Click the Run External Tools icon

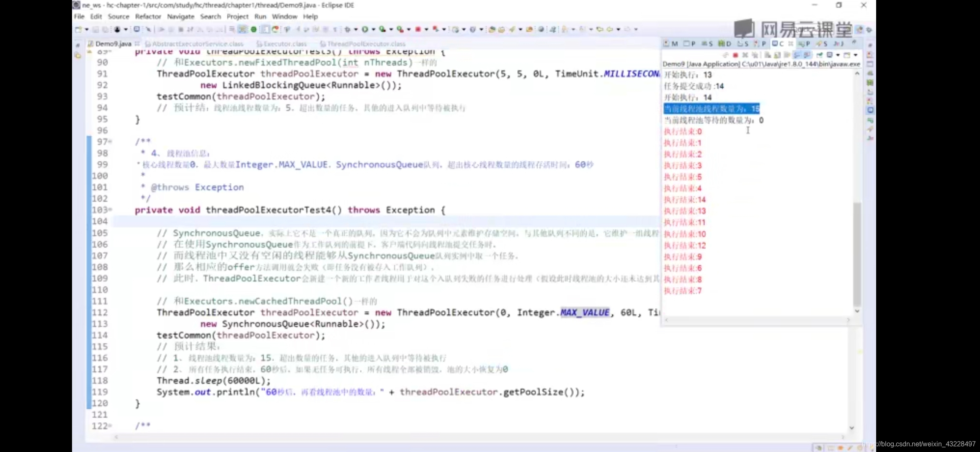(x=400, y=29)
